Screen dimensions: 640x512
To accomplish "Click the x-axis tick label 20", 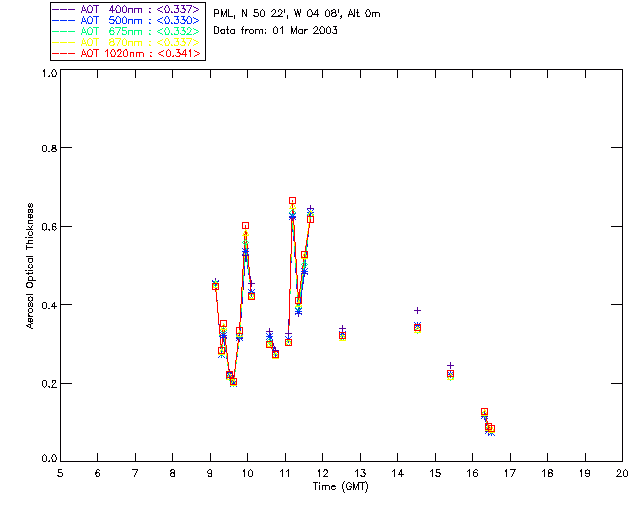I will coord(622,473).
